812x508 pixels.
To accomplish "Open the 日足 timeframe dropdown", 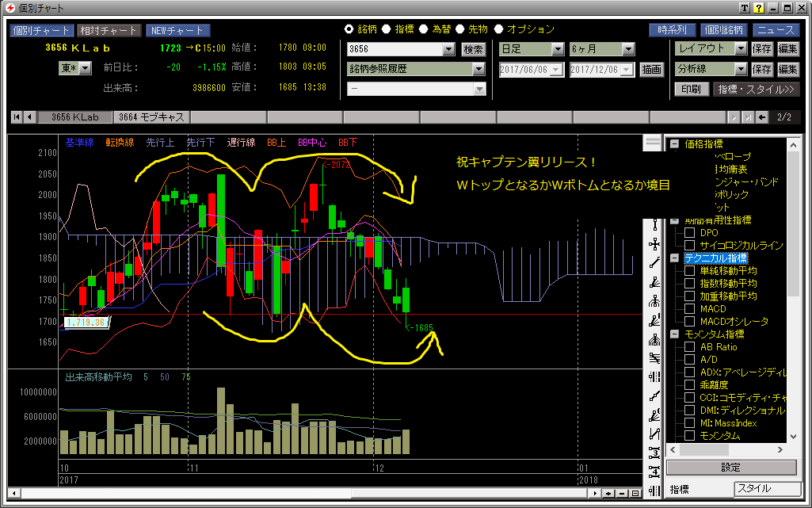I will [558, 49].
